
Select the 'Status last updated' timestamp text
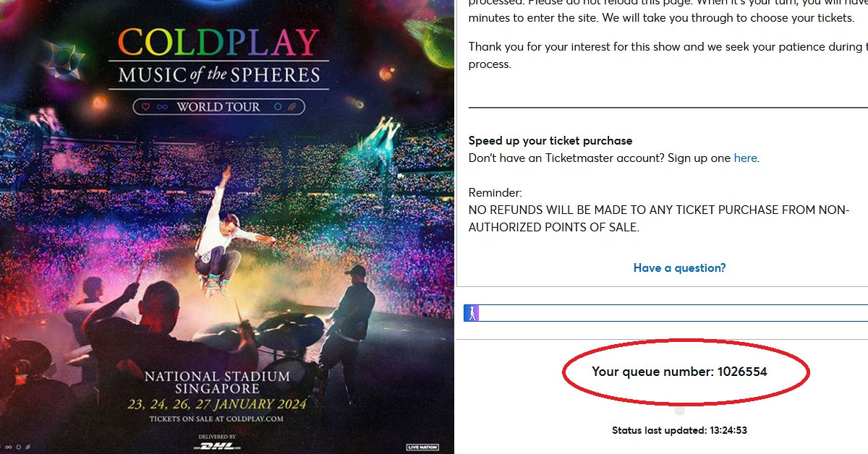(x=681, y=430)
